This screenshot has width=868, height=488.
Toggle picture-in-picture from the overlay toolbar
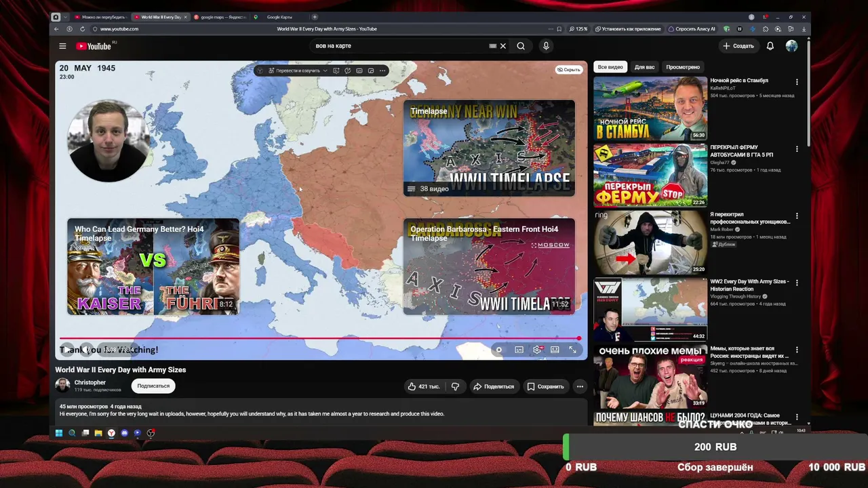[x=371, y=70]
